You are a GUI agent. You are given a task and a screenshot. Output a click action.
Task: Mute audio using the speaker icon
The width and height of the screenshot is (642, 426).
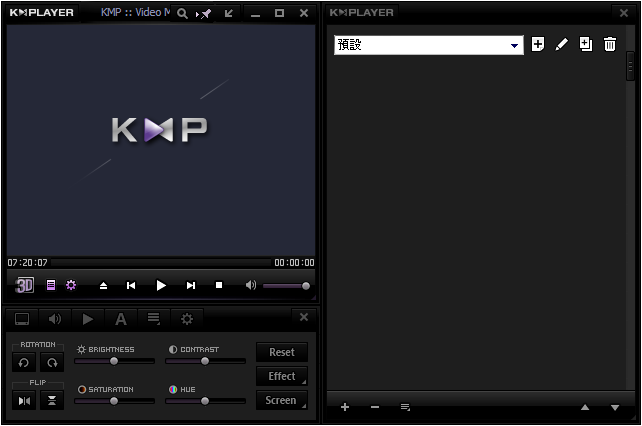(x=250, y=285)
